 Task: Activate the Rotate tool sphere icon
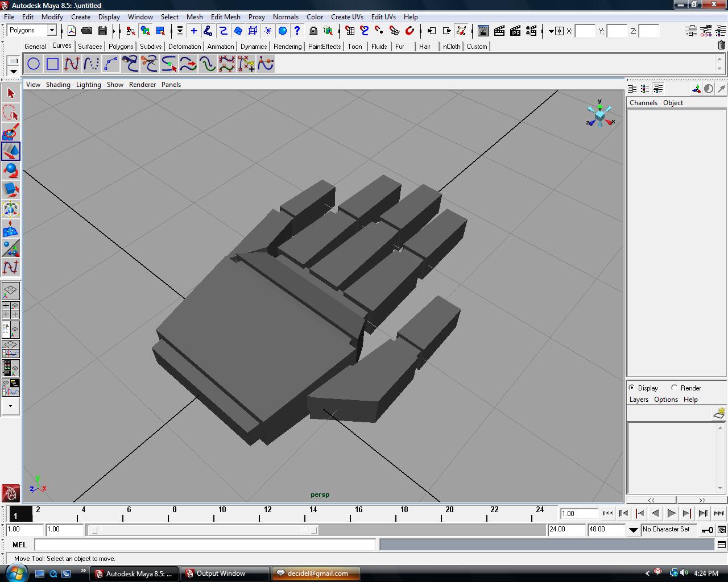pos(11,171)
